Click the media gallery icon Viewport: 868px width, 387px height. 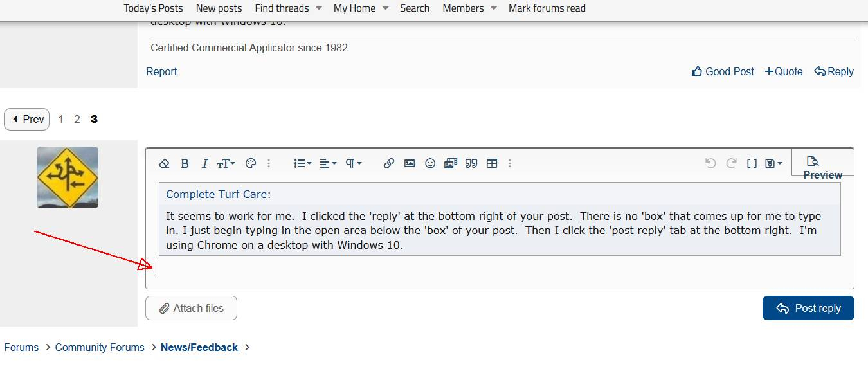click(x=451, y=163)
